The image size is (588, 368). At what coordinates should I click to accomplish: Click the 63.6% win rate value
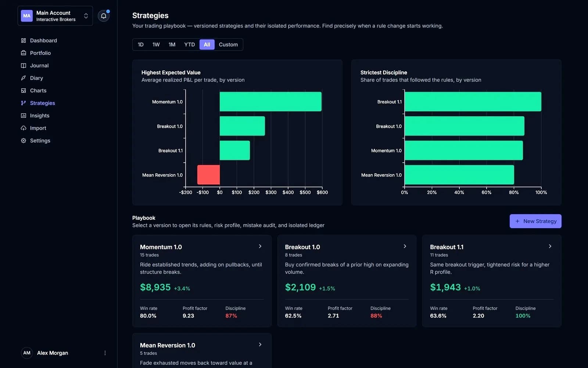tap(438, 316)
